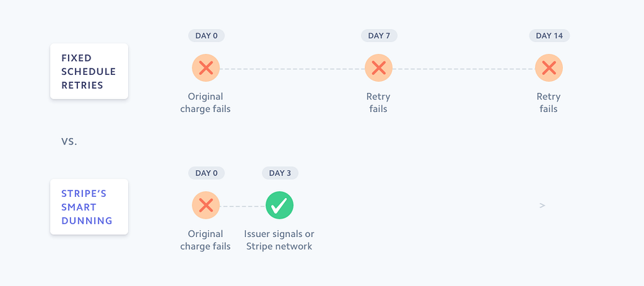Screen dimensions: 644x286
Task: Click 'Retry fails' label under Day 7
Action: point(378,102)
